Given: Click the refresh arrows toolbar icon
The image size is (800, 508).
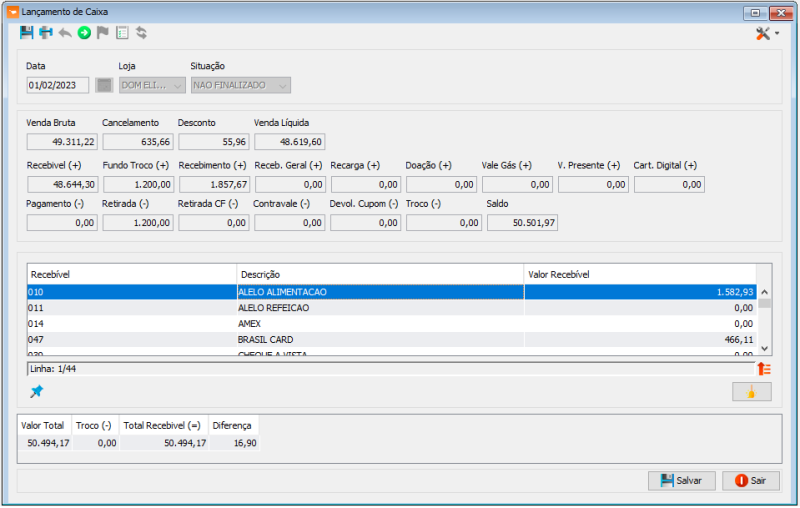Looking at the screenshot, I should (x=142, y=33).
